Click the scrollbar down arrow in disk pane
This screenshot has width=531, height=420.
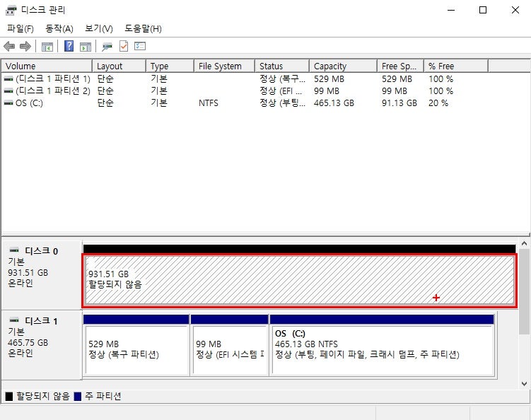(524, 384)
